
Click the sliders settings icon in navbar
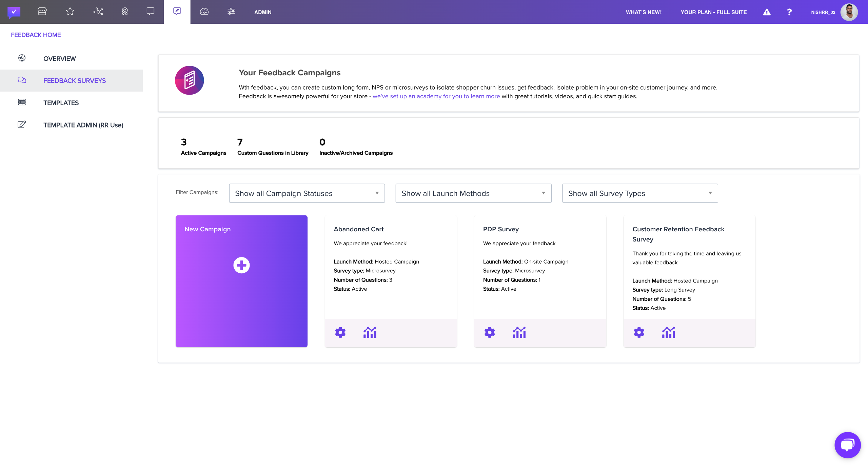[231, 12]
